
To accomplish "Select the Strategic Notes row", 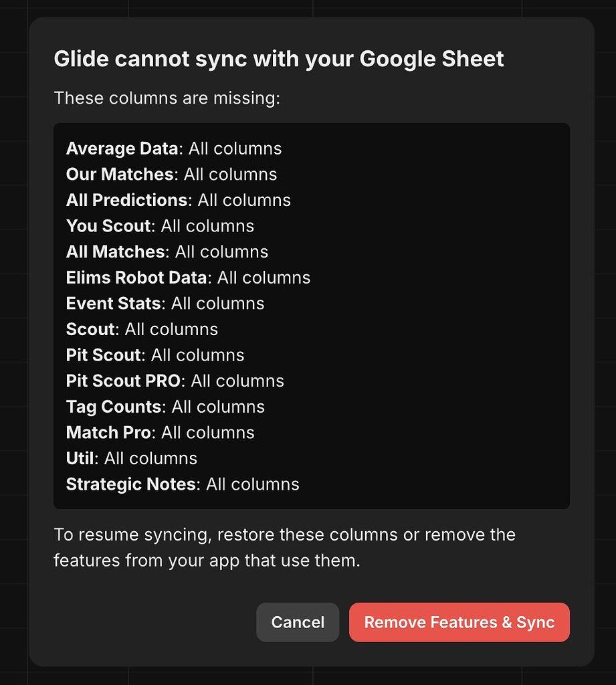I will [183, 484].
